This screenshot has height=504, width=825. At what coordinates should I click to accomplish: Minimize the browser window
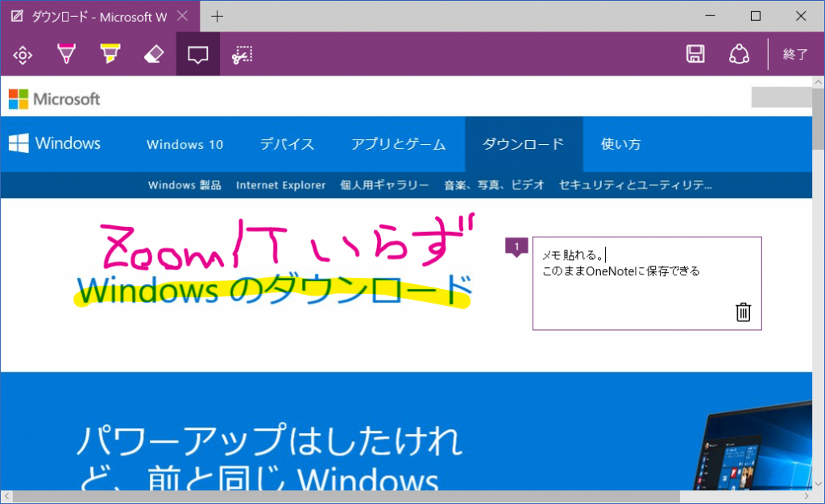click(x=711, y=16)
